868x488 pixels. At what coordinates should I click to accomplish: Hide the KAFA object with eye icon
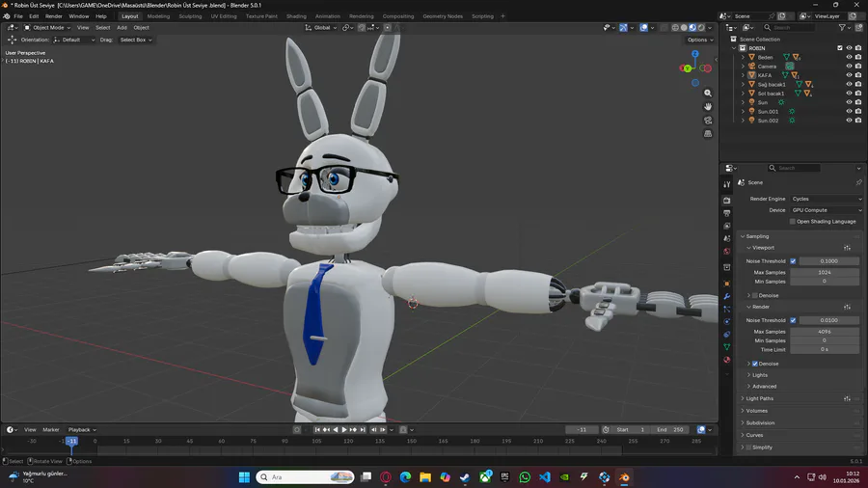[x=849, y=74]
